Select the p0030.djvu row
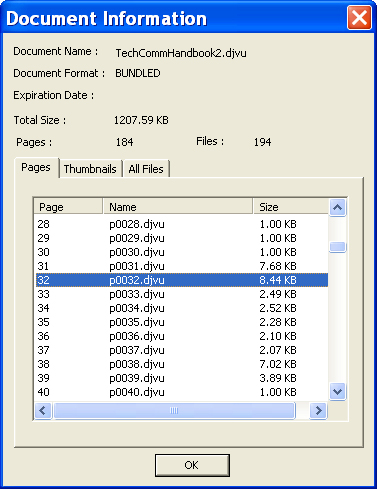The image size is (377, 489). [182, 252]
